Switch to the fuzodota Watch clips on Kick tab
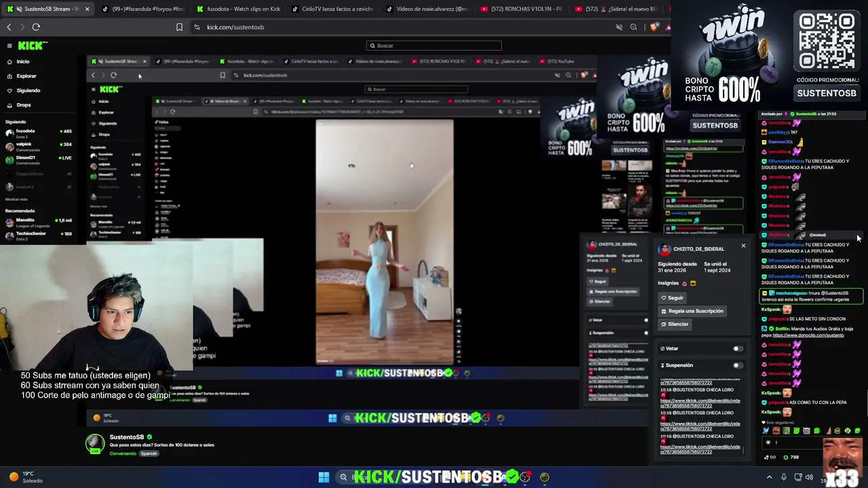 pos(239,9)
